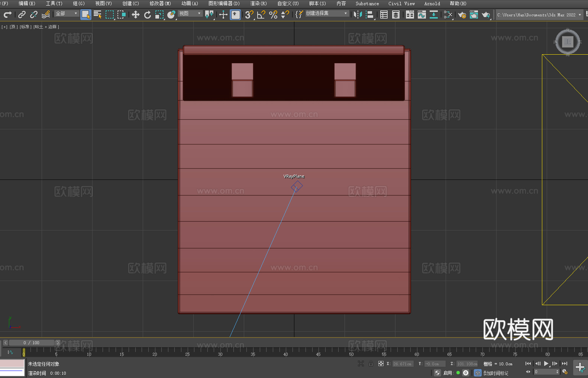This screenshot has height=378, width=588.
Task: Click the Use Pivot Point Center icon
Action: [209, 14]
